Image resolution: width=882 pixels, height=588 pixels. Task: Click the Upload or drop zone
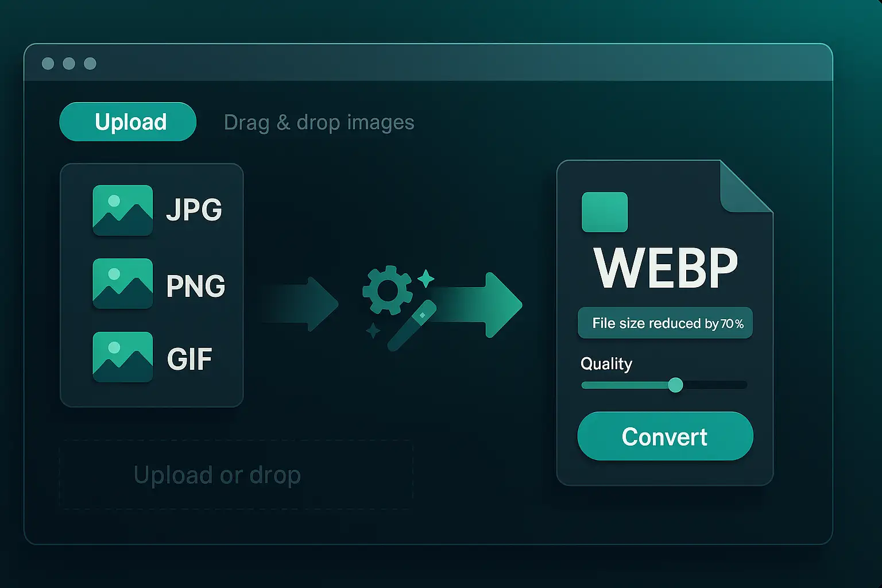pyautogui.click(x=235, y=474)
